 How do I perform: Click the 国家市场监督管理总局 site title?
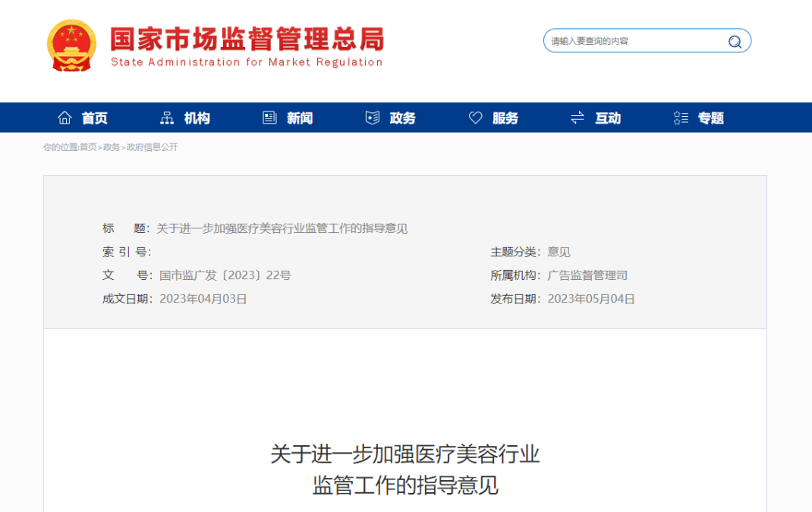point(247,39)
